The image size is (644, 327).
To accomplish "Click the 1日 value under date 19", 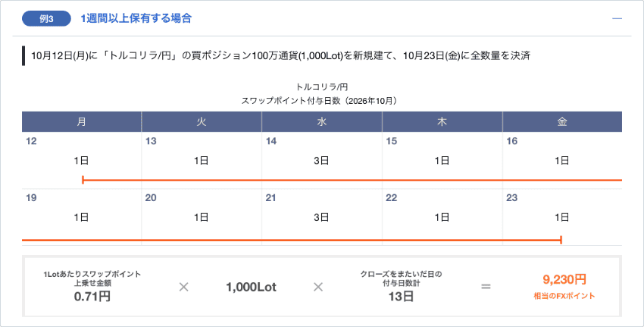I will pyautogui.click(x=81, y=217).
